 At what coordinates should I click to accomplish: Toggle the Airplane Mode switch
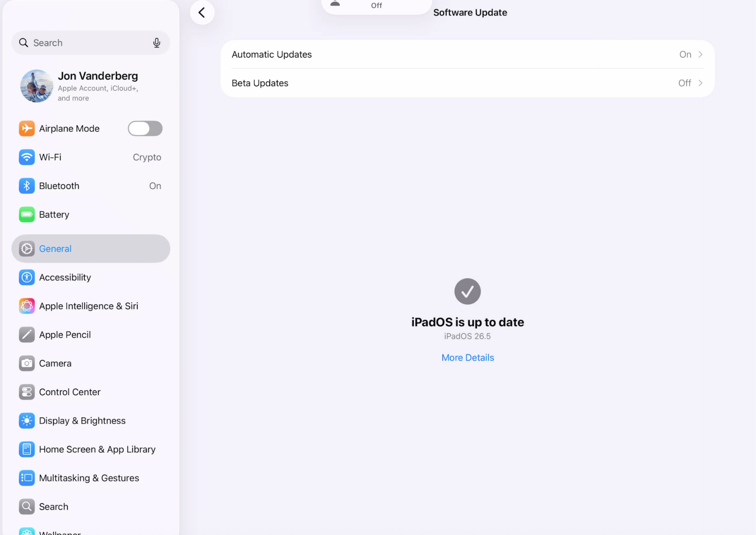tap(145, 128)
